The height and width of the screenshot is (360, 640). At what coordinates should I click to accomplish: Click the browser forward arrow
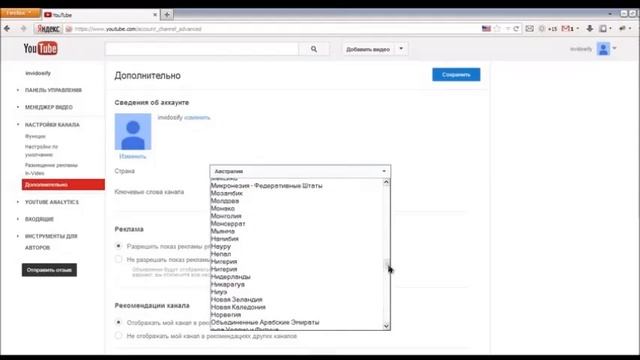pos(23,29)
